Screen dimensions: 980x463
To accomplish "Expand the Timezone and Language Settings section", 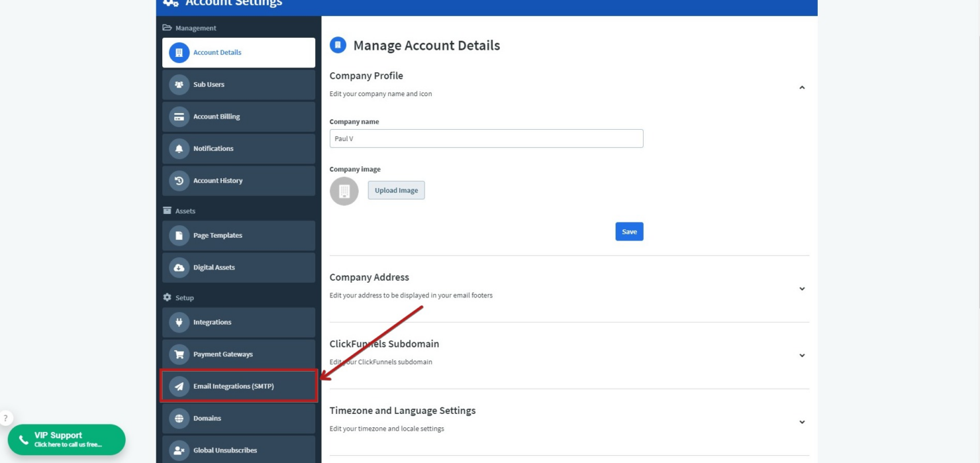I will point(802,421).
